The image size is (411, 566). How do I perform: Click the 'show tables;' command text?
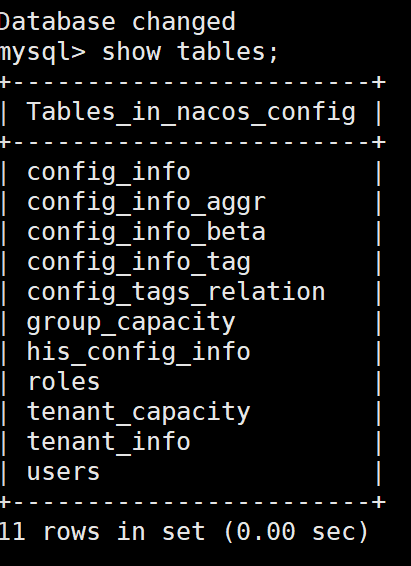coord(190,52)
